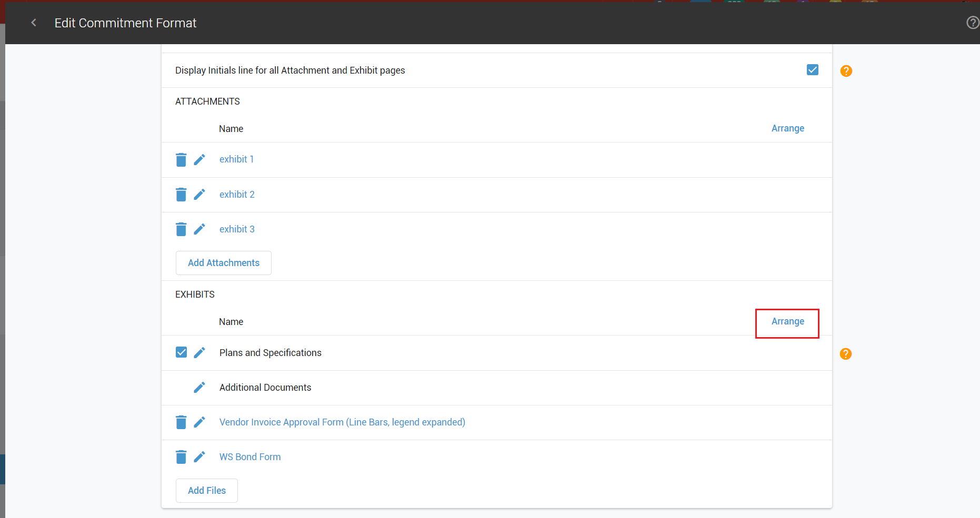The image size is (980, 518).
Task: Delete the WS Bond Form exhibit
Action: tap(181, 457)
